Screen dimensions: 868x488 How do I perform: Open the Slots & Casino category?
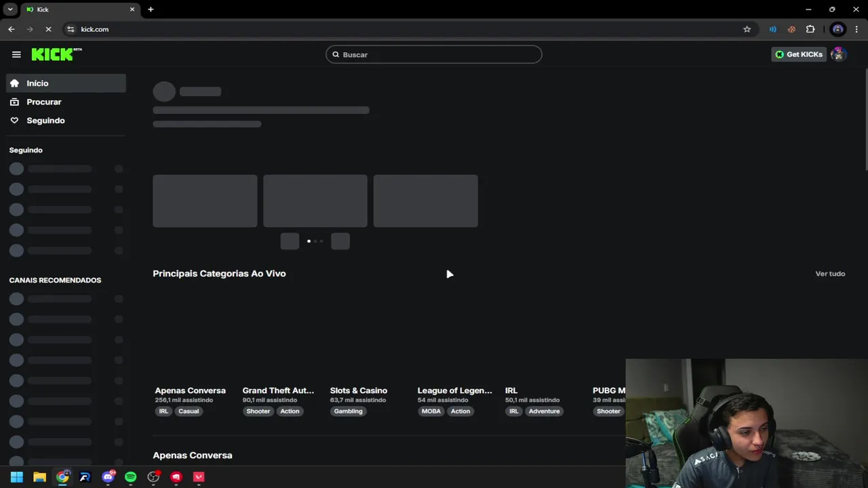[359, 390]
